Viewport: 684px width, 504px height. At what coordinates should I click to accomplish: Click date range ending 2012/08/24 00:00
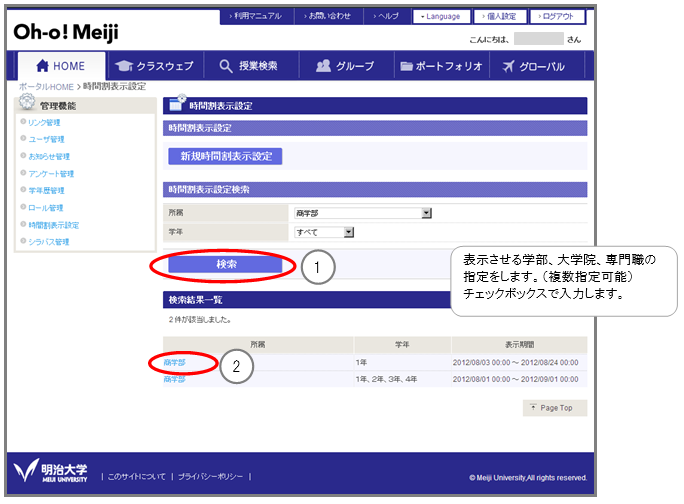(515, 363)
